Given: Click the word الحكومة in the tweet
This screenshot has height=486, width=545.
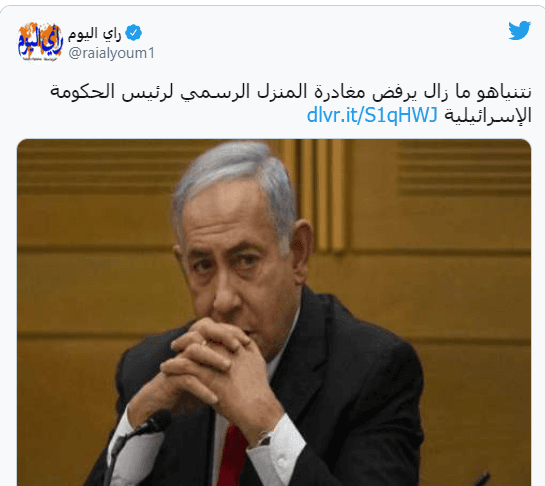Looking at the screenshot, I should (82, 92).
